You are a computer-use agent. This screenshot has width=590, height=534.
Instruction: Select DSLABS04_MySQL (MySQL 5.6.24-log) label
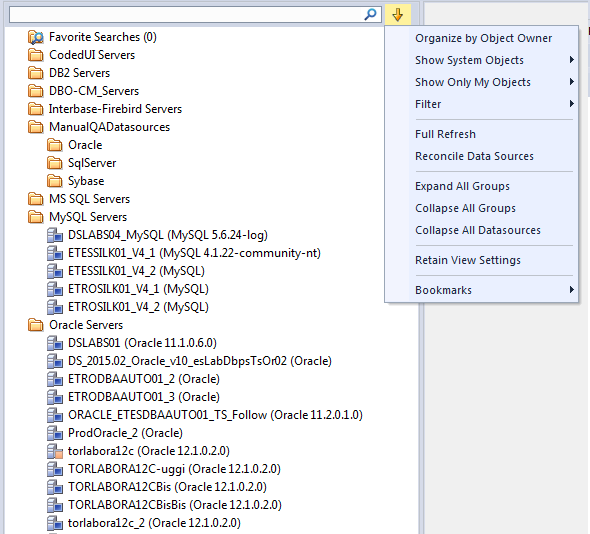click(x=168, y=235)
